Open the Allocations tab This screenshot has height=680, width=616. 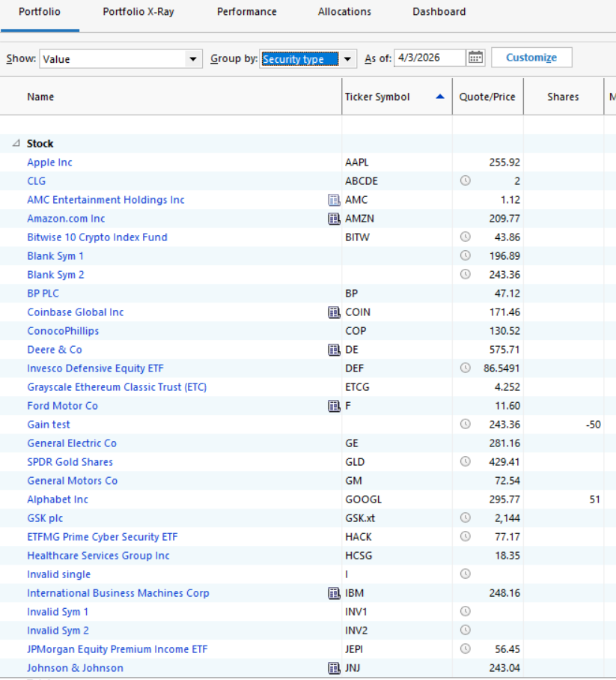pos(344,12)
